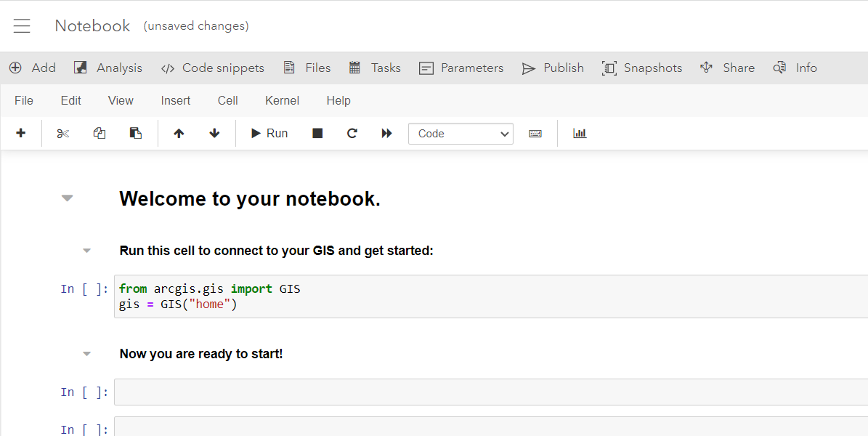Interrupt the kernel with the stop icon
This screenshot has height=436, width=868.
point(317,133)
